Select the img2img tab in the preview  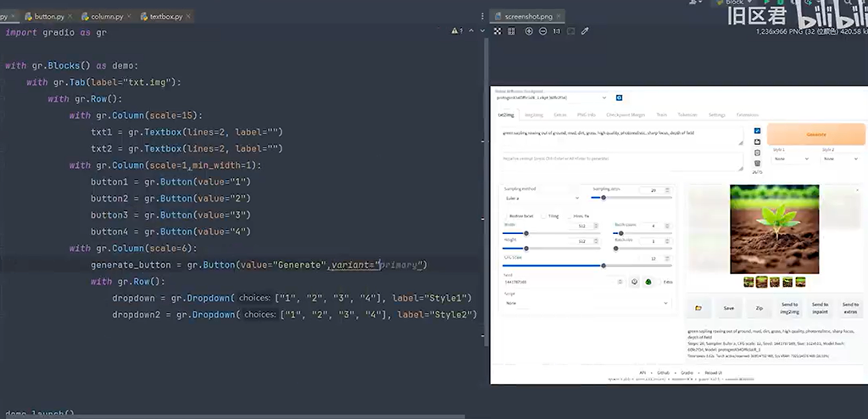tap(534, 115)
